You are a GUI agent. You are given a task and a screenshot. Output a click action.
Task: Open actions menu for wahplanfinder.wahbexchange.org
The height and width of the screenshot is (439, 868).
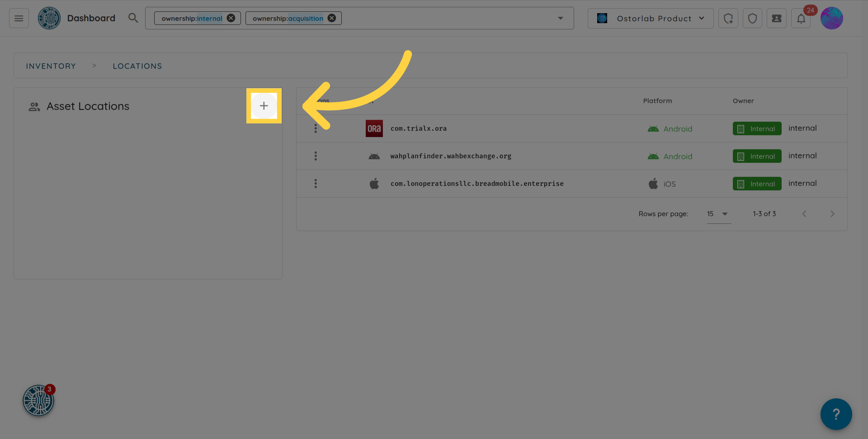pyautogui.click(x=316, y=156)
